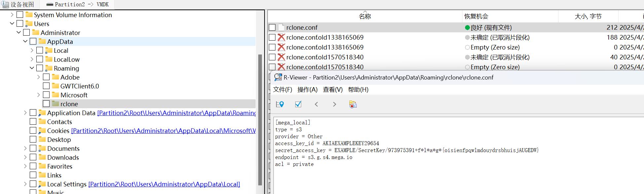Screen dimensions: 644x194
Task: Click the GWTClient6.0 folder icon
Action: [55, 86]
